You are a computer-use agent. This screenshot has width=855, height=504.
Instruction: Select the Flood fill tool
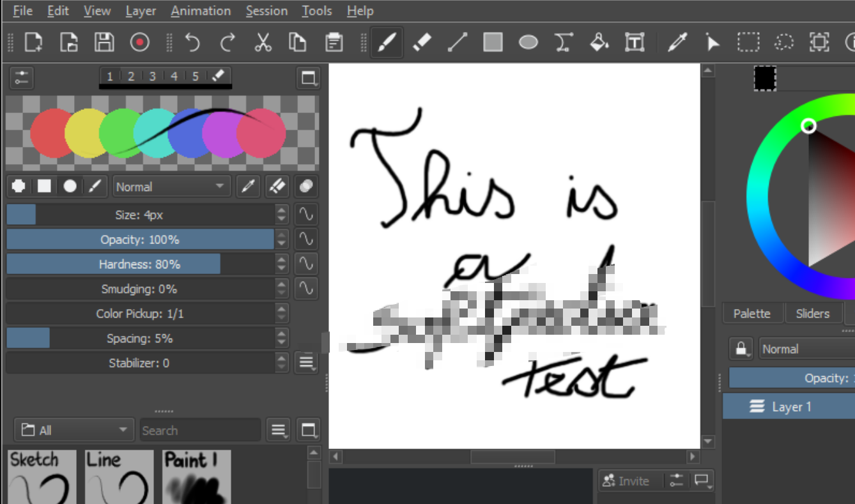pos(599,42)
